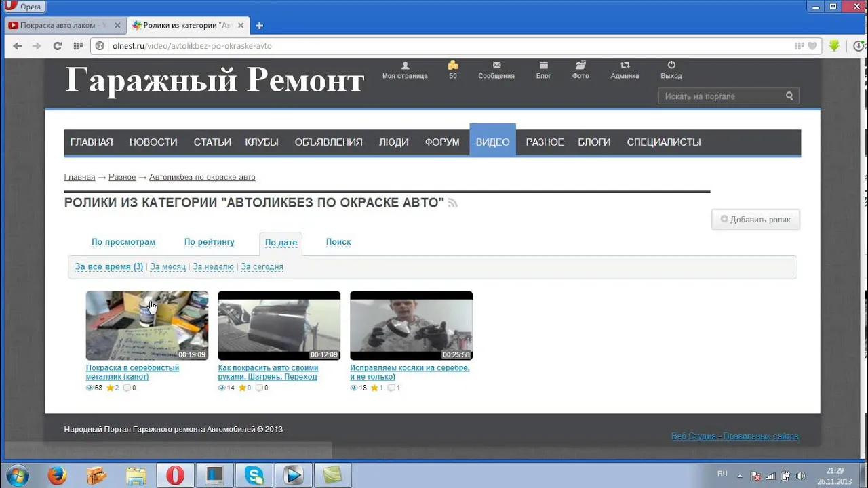Filter by 'За все время (3)'
Image resolution: width=868 pixels, height=488 pixels.
pos(109,267)
